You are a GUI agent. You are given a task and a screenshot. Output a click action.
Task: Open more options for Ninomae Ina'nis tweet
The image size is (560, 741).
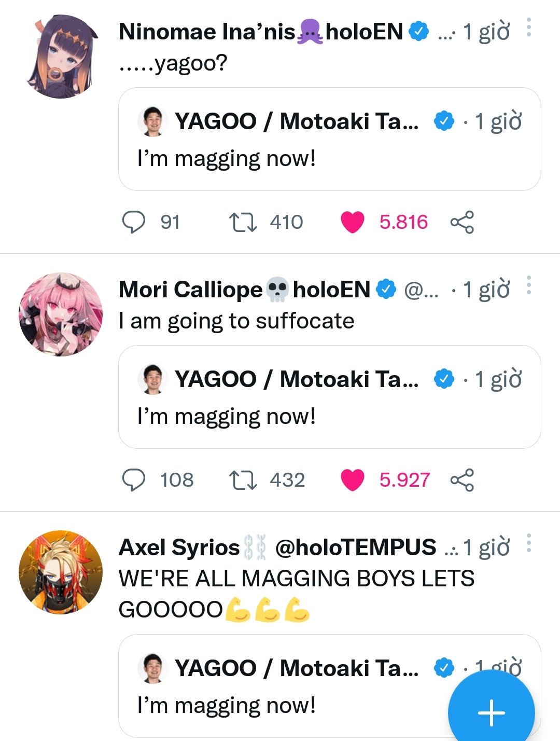(528, 28)
